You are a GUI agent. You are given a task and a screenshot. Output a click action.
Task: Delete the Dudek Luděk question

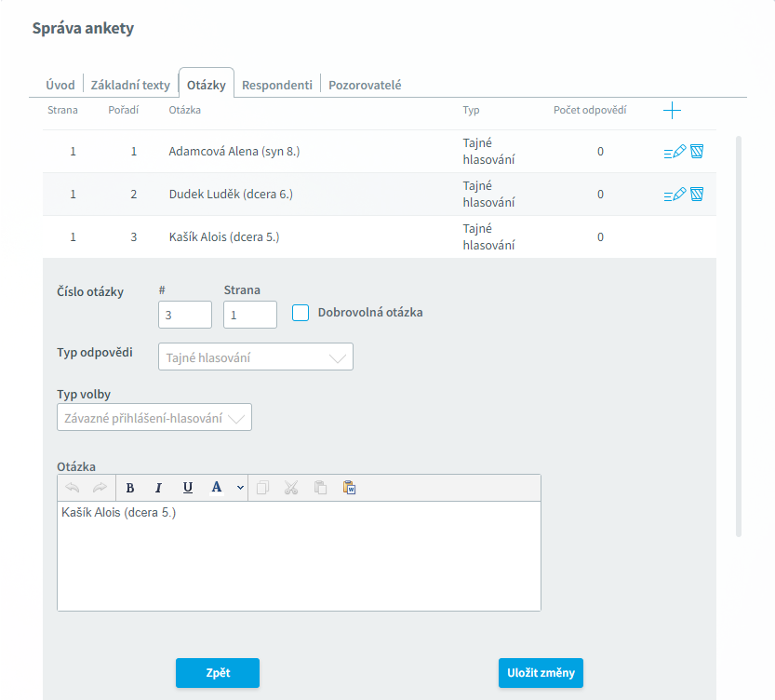697,195
